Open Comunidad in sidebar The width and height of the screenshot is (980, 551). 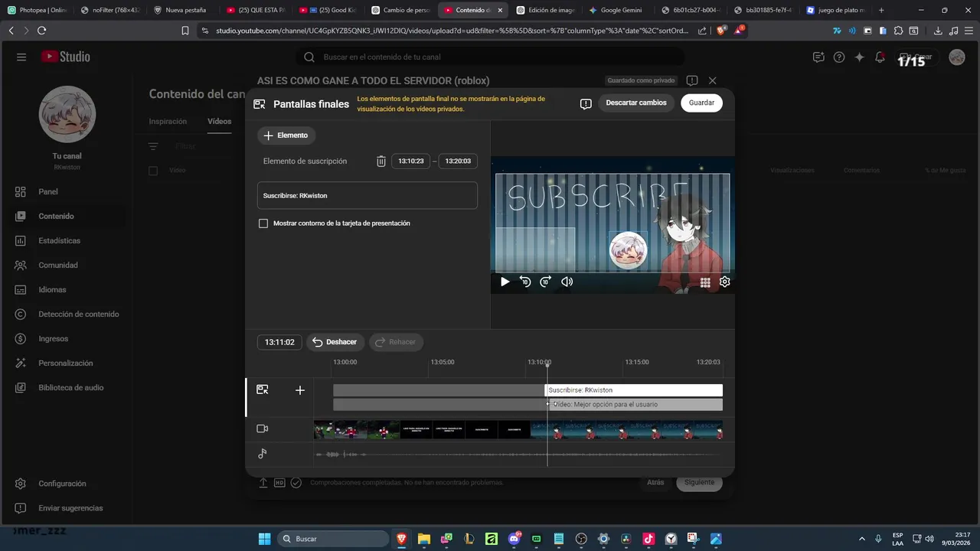coord(66,265)
